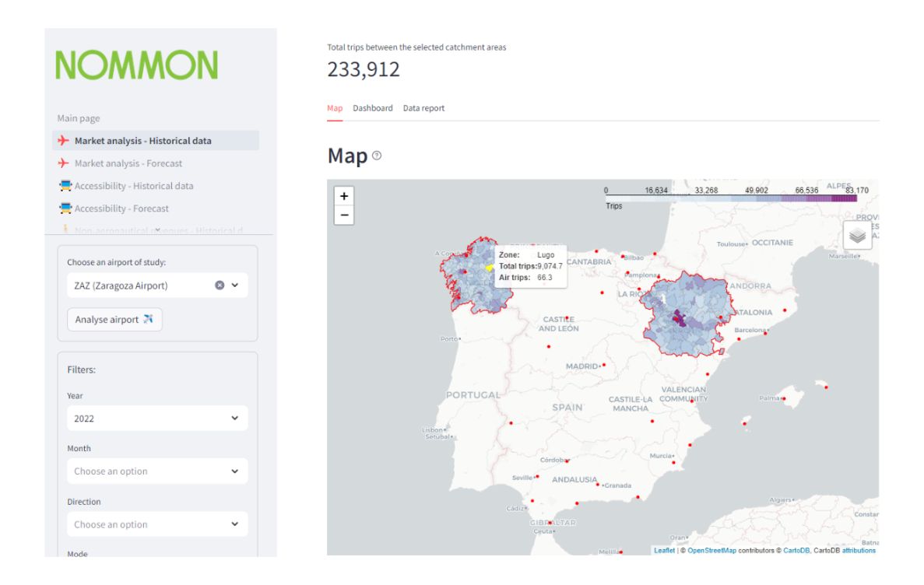The image size is (924, 585).
Task: Open the Year 2022 dropdown
Action: pos(157,419)
